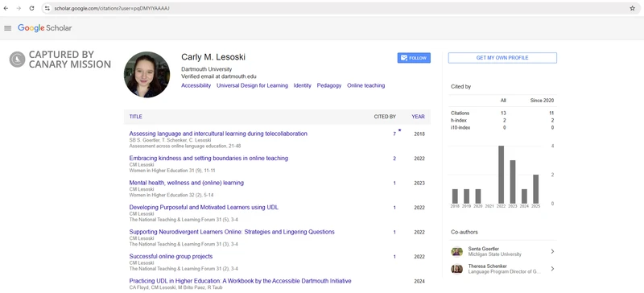Viewport: 644px width, 293px height.
Task: Click citation count 1 for Mental health article
Action: (394, 184)
